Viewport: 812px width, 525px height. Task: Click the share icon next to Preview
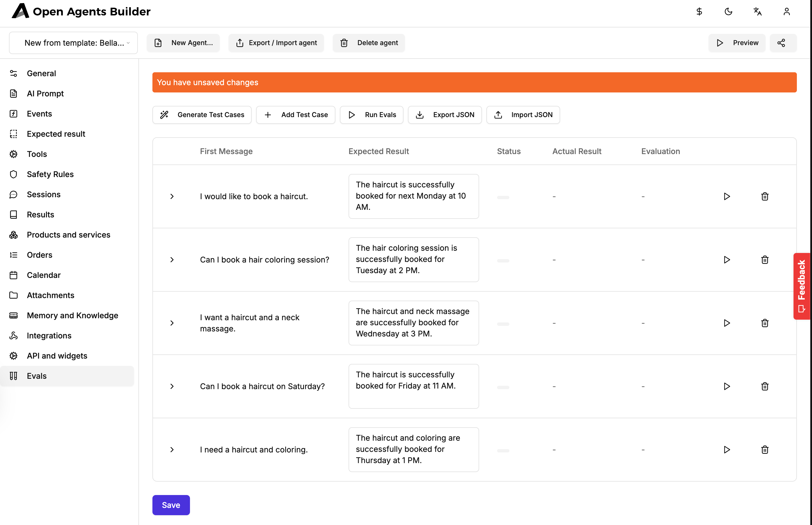click(x=781, y=43)
